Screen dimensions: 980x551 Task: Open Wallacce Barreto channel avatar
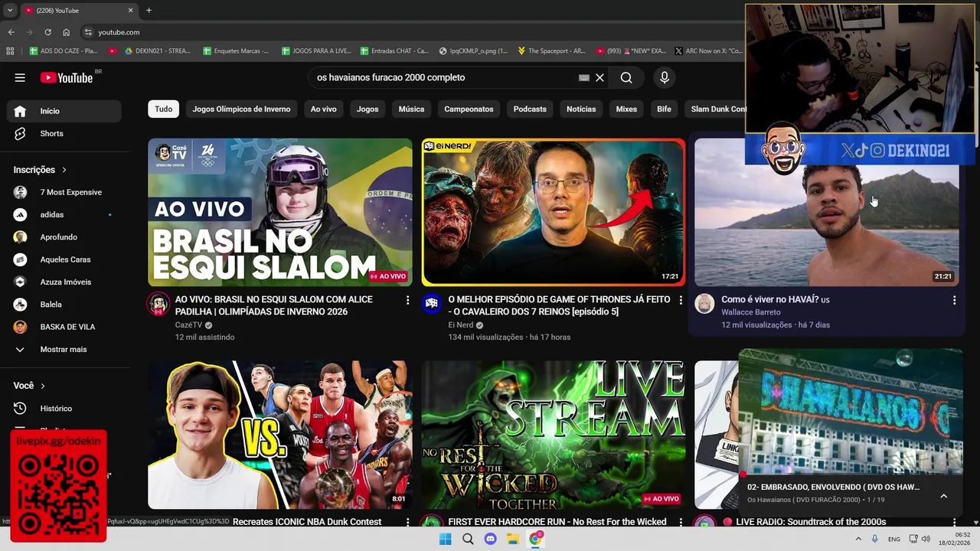[704, 304]
